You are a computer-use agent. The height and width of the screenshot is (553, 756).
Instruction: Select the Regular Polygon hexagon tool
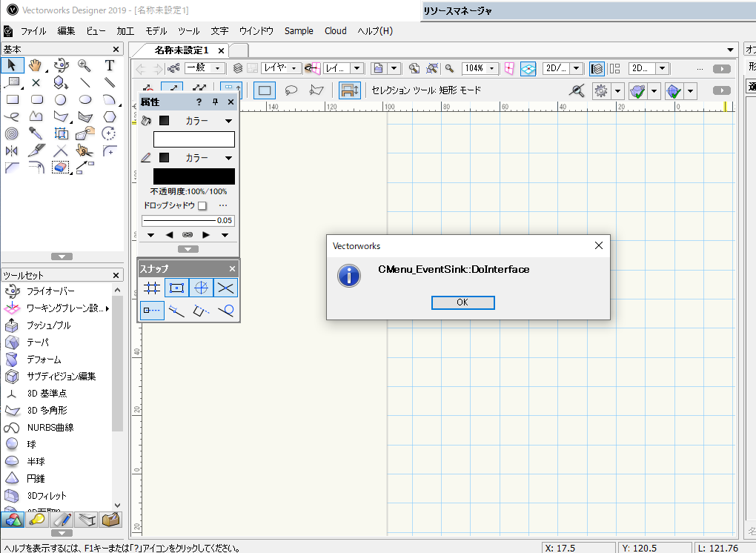[110, 116]
